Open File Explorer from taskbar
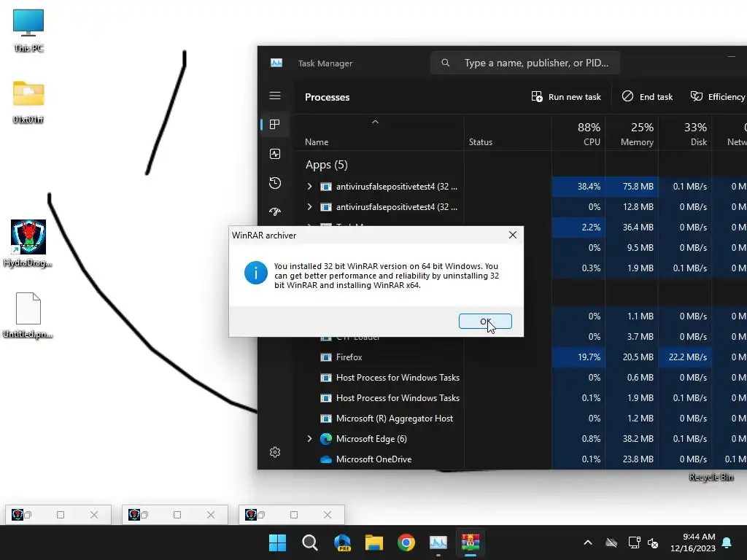 (374, 542)
